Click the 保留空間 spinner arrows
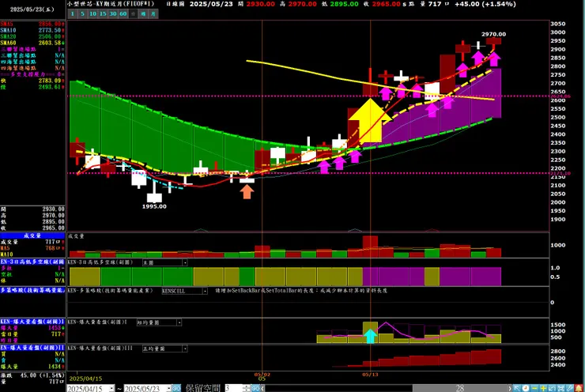Image resolution: width=585 pixels, height=392 pixels. click(x=246, y=388)
